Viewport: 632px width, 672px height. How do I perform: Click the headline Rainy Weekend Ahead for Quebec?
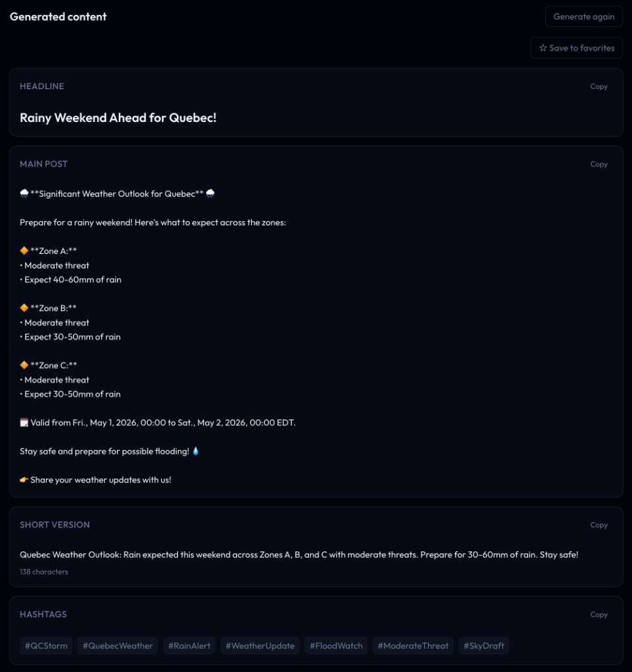click(119, 117)
